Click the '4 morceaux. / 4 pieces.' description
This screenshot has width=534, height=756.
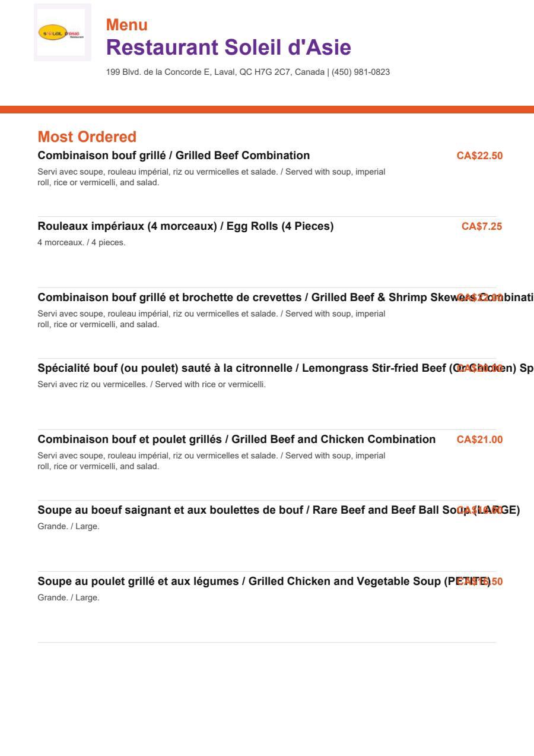point(82,243)
